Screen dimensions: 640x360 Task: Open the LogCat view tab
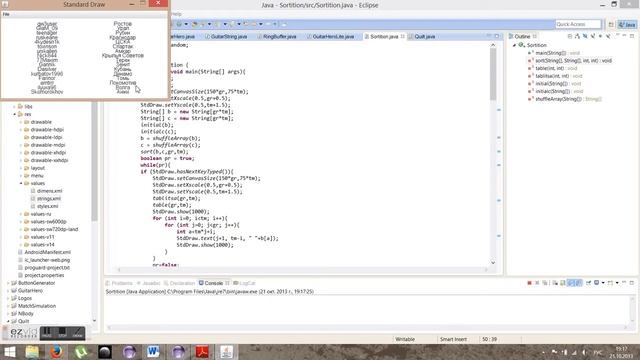click(x=244, y=283)
